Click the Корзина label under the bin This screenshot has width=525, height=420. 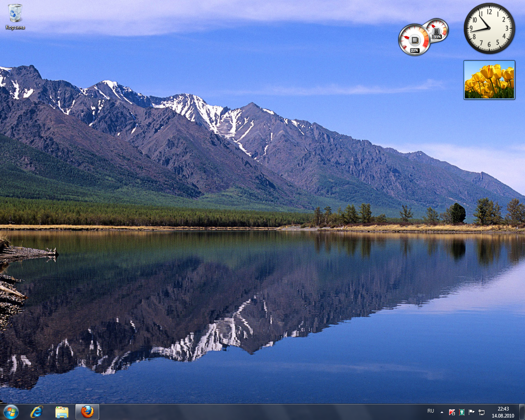click(x=15, y=27)
